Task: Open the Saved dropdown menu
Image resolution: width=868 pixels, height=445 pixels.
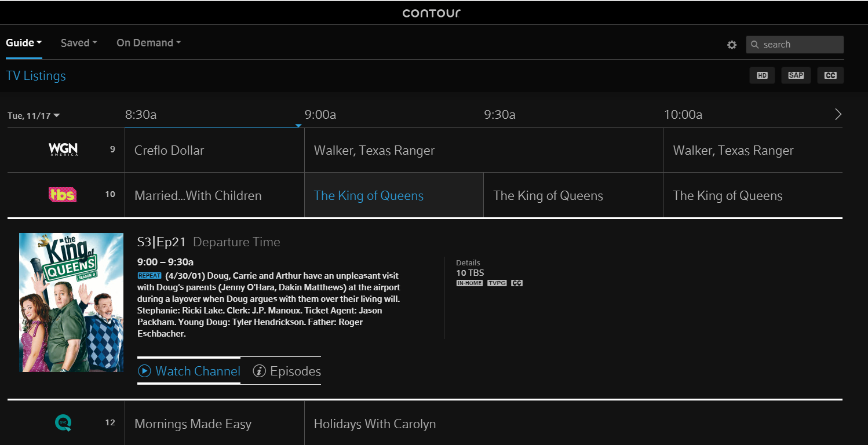Action: coord(79,43)
